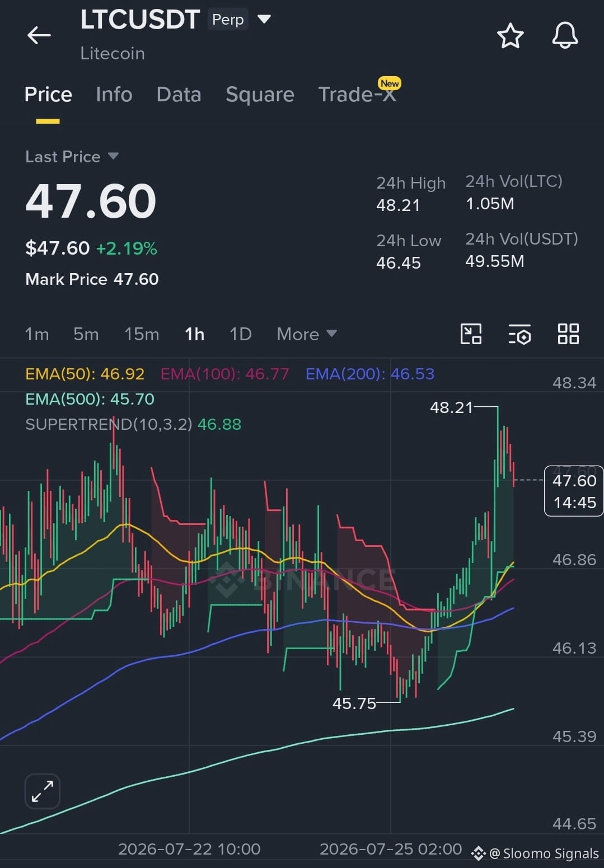Add LTCUSDT to favorites with star icon
The height and width of the screenshot is (868, 604).
click(510, 36)
